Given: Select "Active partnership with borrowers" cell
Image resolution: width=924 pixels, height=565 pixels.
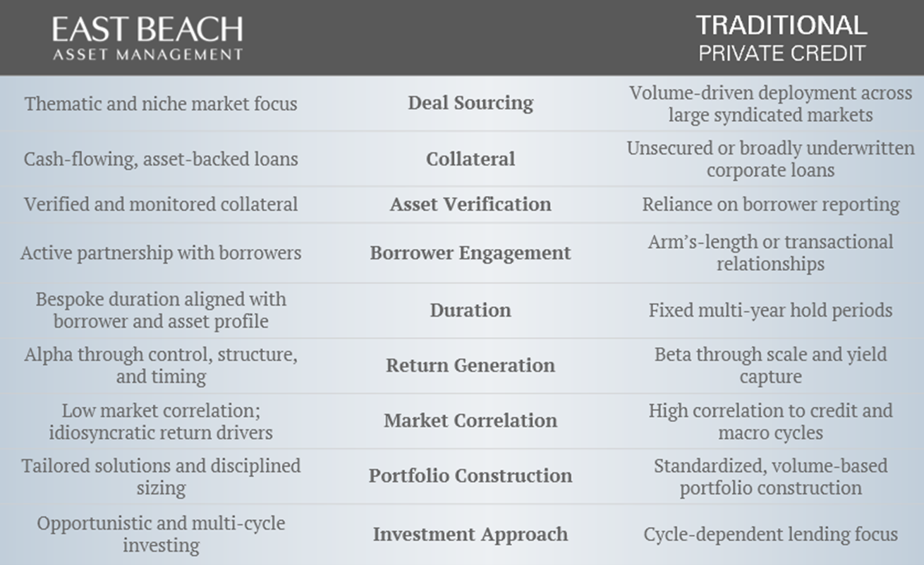Looking at the screenshot, I should 161,253.
